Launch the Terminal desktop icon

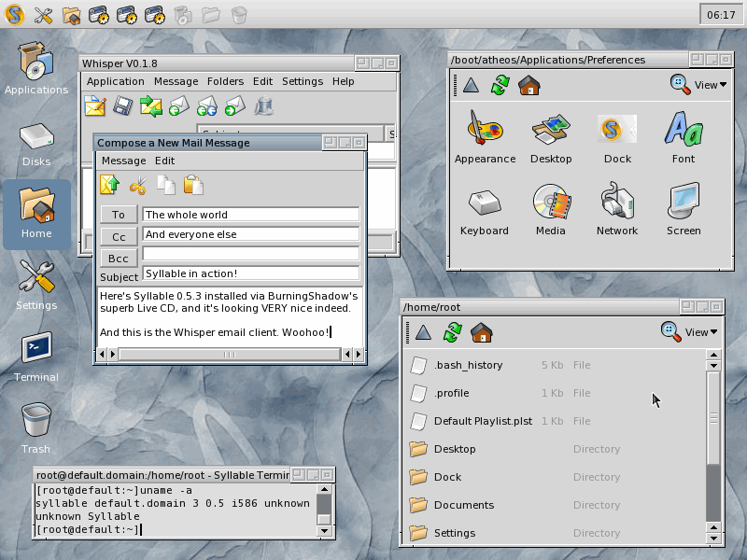pyautogui.click(x=36, y=357)
